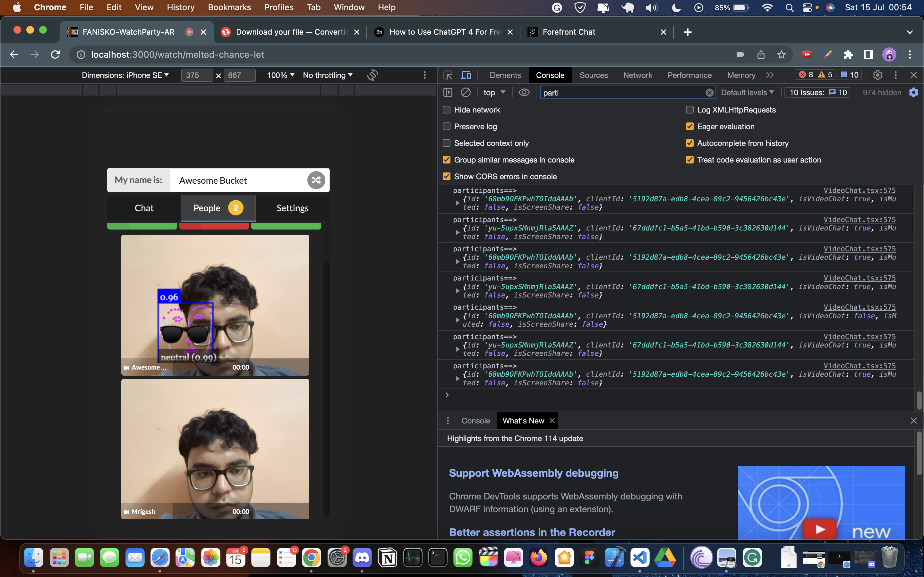
Task: Open DevTools settings gear icon
Action: pos(877,75)
